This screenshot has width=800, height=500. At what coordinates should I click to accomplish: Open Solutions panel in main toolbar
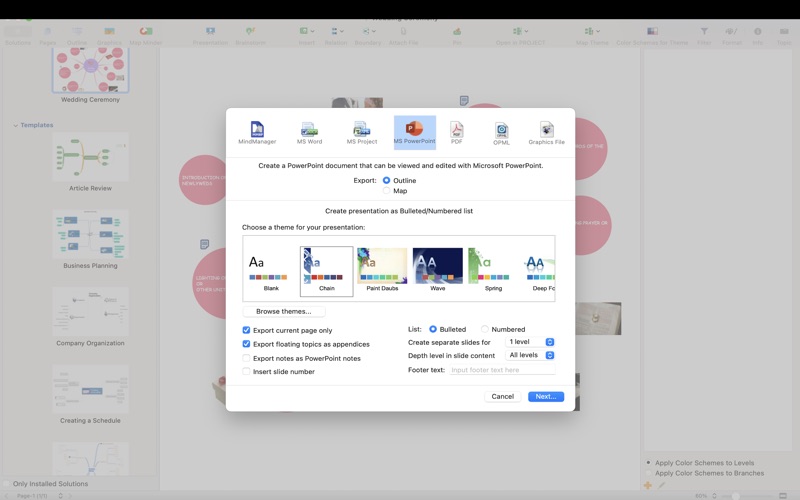point(18,36)
